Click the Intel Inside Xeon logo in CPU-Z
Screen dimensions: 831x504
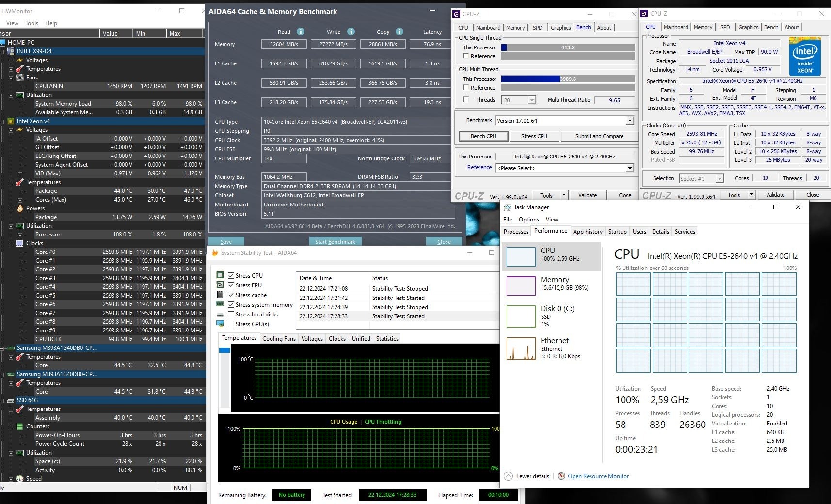point(805,57)
